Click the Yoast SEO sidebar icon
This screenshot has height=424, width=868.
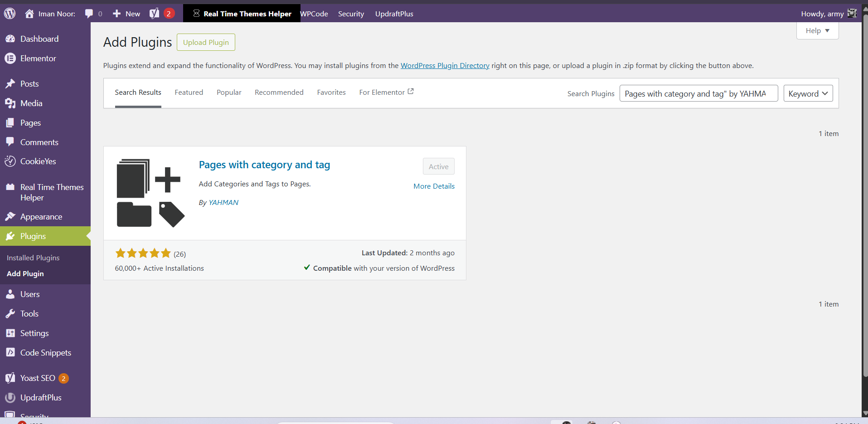10,378
